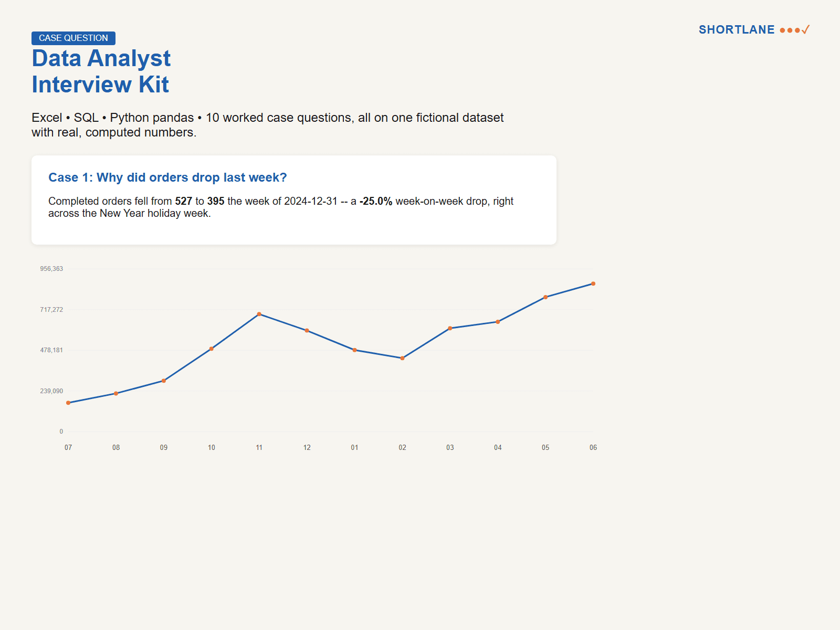This screenshot has height=630, width=840.
Task: Click the chart data point for month 04
Action: point(498,322)
